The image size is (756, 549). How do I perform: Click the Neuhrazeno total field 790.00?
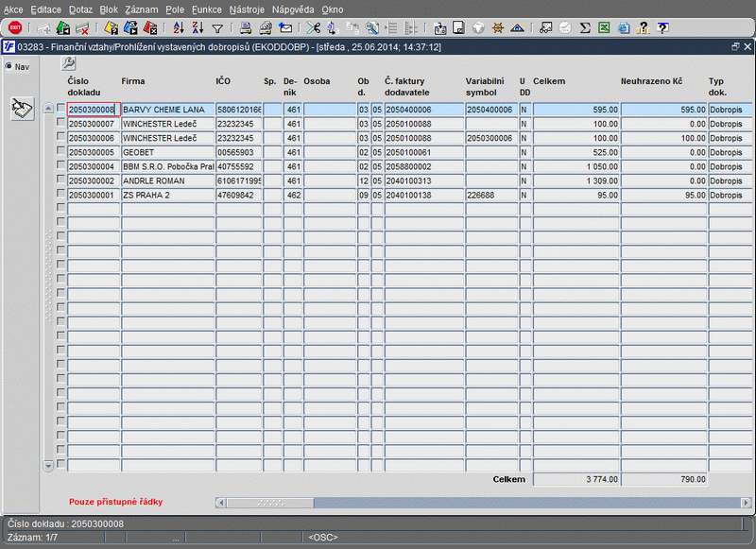pyautogui.click(x=664, y=479)
